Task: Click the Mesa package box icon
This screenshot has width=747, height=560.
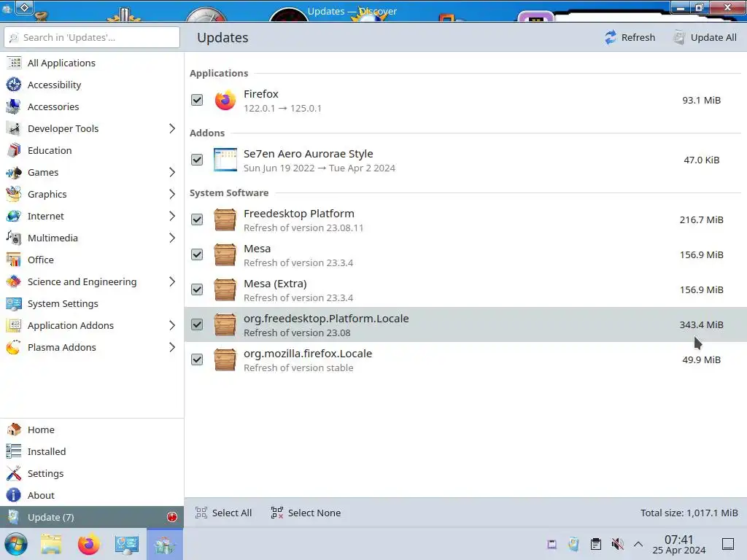Action: [x=225, y=254]
